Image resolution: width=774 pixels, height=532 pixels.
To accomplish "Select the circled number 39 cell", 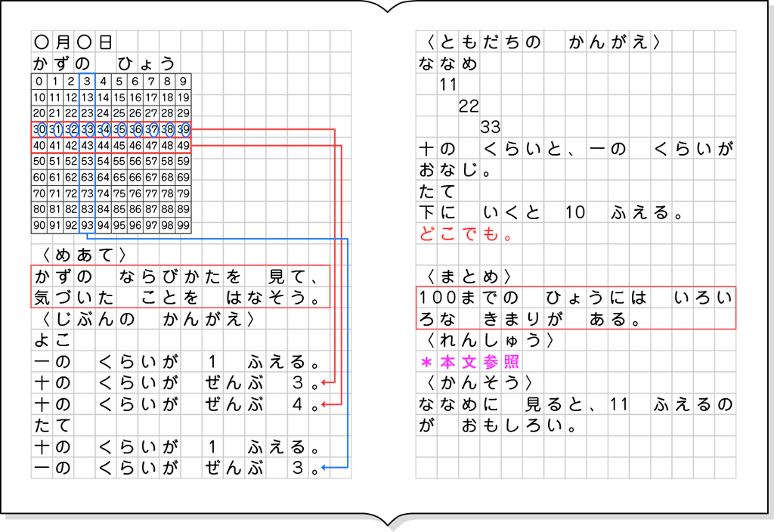I will click(184, 129).
